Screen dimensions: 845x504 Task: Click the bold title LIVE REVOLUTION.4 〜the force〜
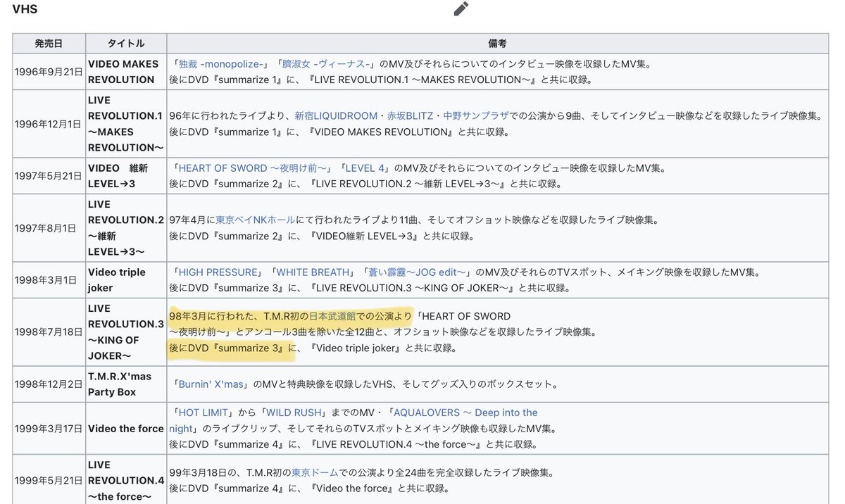126,481
